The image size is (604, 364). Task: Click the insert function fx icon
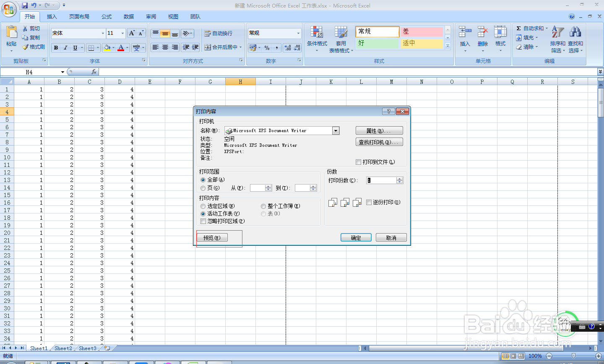pyautogui.click(x=94, y=72)
